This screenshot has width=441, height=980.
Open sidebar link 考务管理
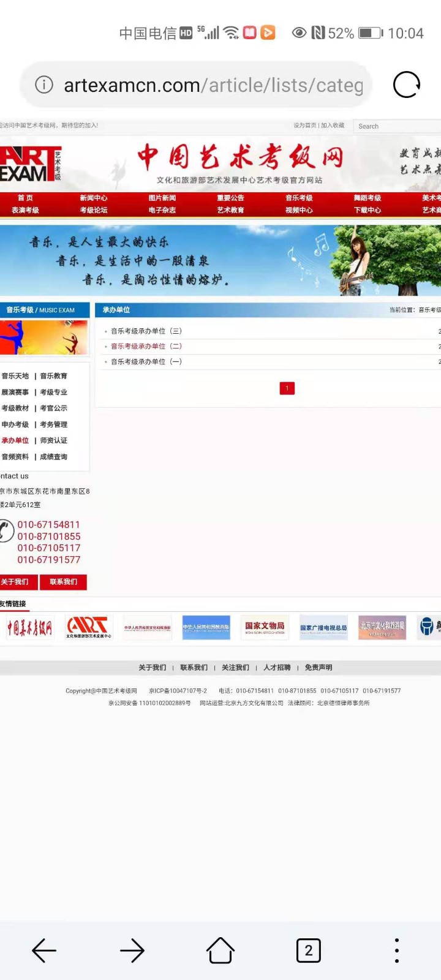tap(54, 424)
